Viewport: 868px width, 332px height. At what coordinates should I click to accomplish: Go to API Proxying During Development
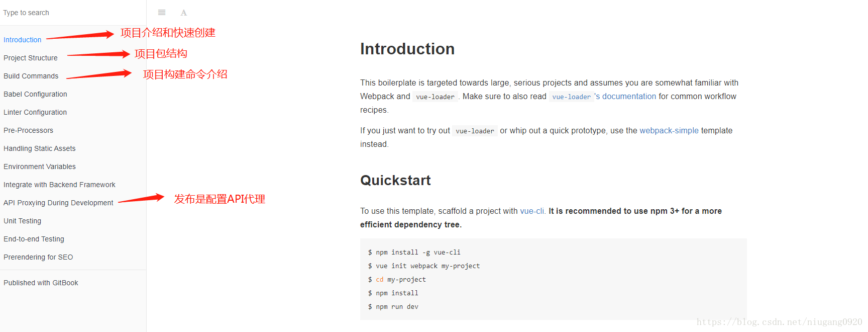click(x=58, y=203)
